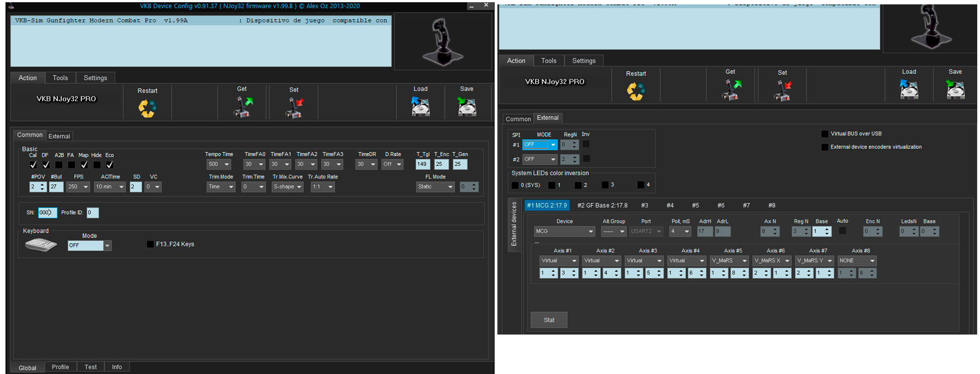Select the Global tab at the bottom
This screenshot has width=980, height=374.
coord(27,367)
